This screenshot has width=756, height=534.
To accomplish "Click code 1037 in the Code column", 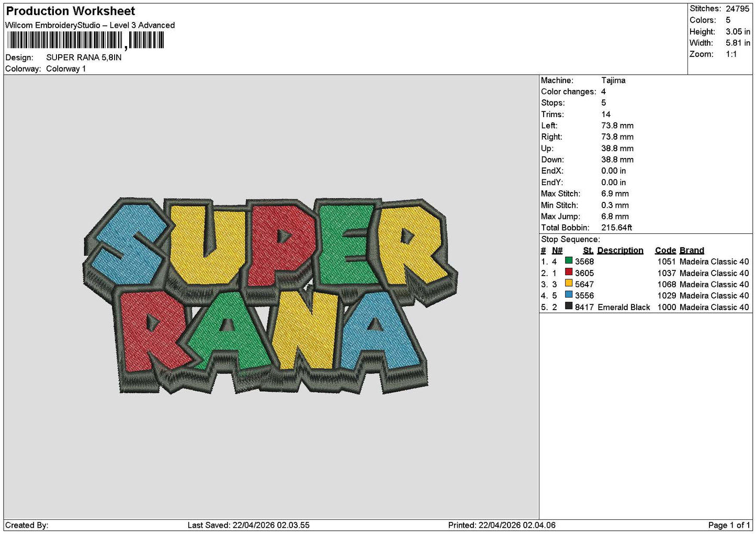I will point(667,273).
